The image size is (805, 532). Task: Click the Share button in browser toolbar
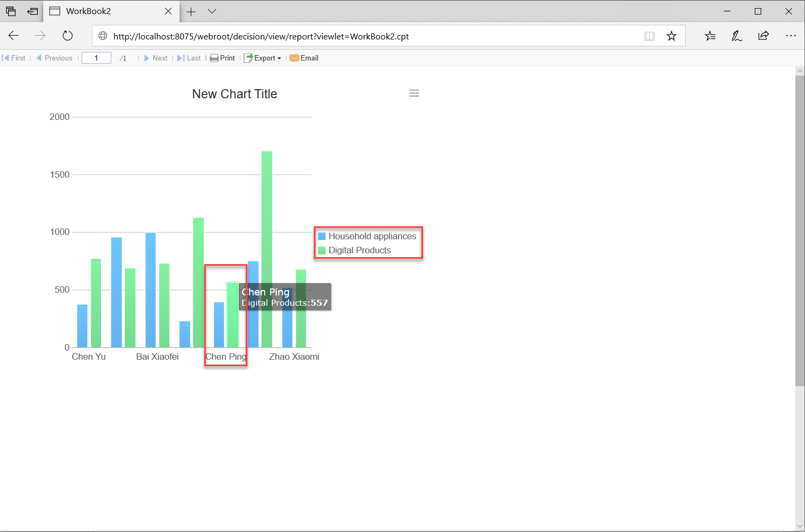(x=763, y=36)
